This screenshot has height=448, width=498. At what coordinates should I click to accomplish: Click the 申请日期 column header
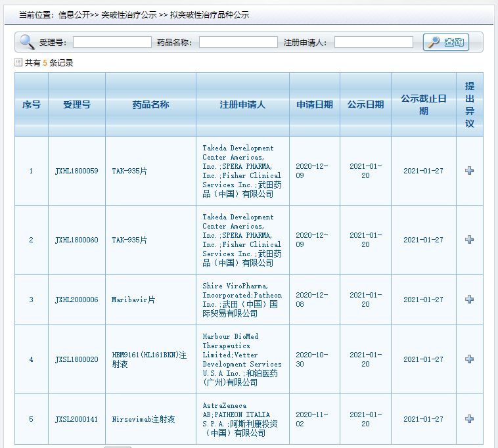click(315, 104)
